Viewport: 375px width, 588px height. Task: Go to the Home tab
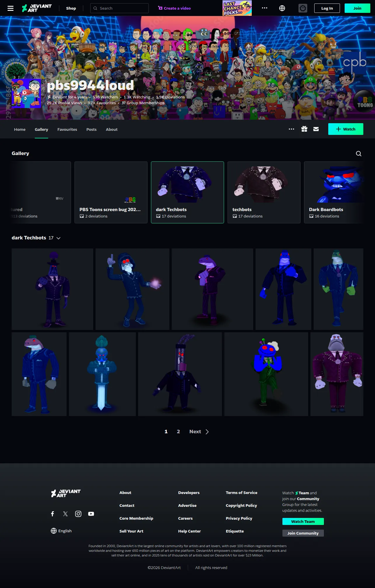(20, 129)
